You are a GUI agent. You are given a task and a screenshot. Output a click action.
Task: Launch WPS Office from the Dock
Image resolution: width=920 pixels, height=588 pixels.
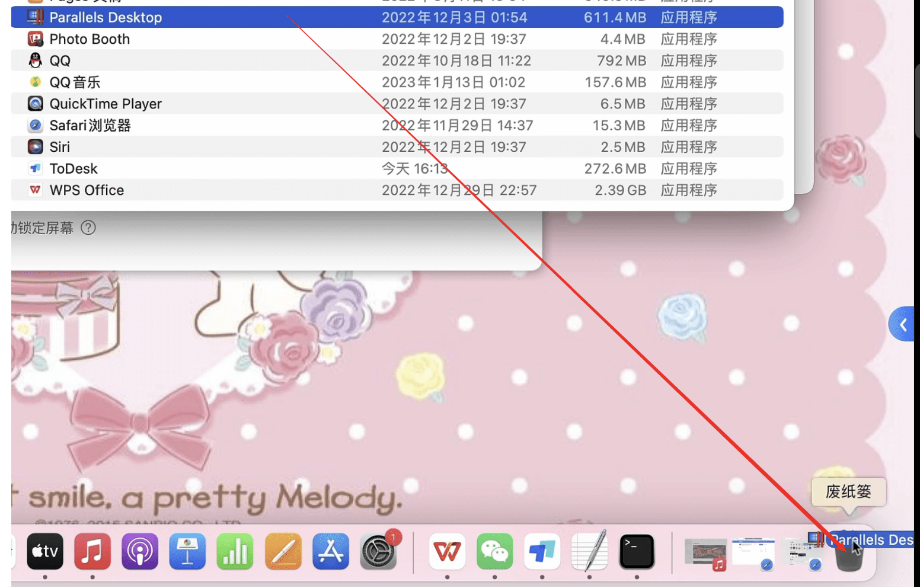[447, 551]
